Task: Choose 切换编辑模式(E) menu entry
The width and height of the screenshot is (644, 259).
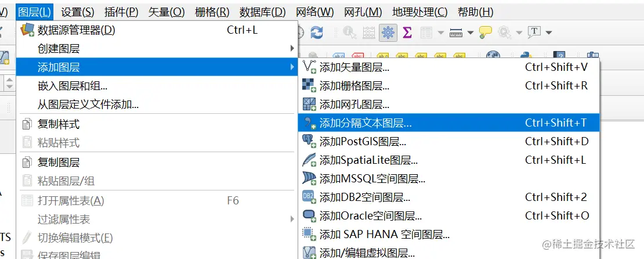Action: [155, 238]
